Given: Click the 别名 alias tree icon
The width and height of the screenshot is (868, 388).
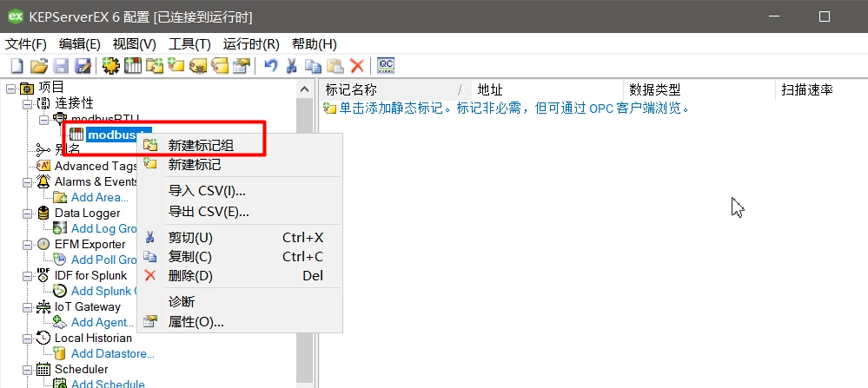Looking at the screenshot, I should (43, 150).
